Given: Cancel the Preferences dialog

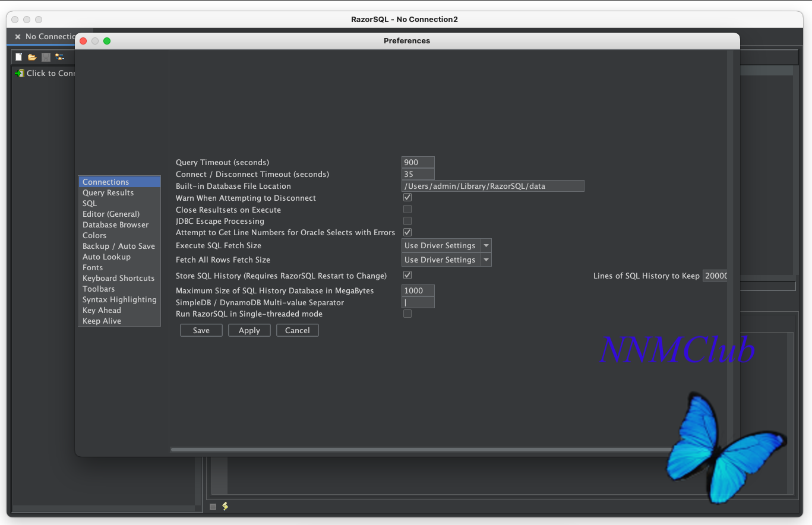Looking at the screenshot, I should coord(298,330).
